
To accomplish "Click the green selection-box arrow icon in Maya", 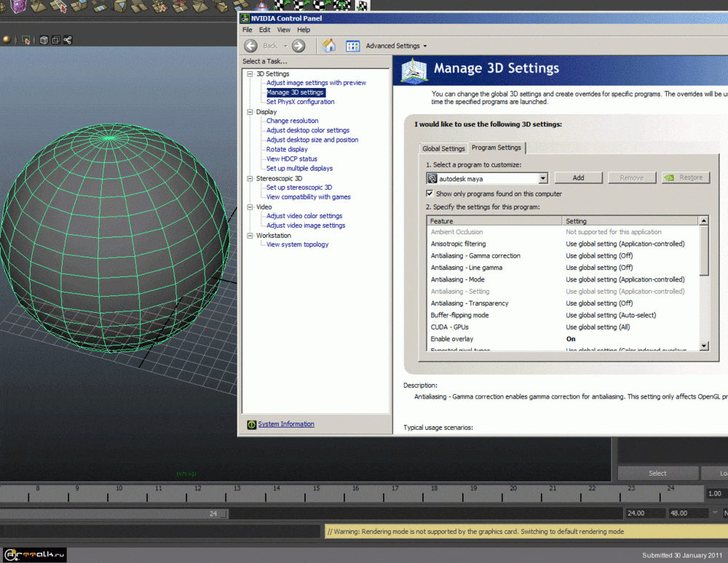I will coord(26,40).
